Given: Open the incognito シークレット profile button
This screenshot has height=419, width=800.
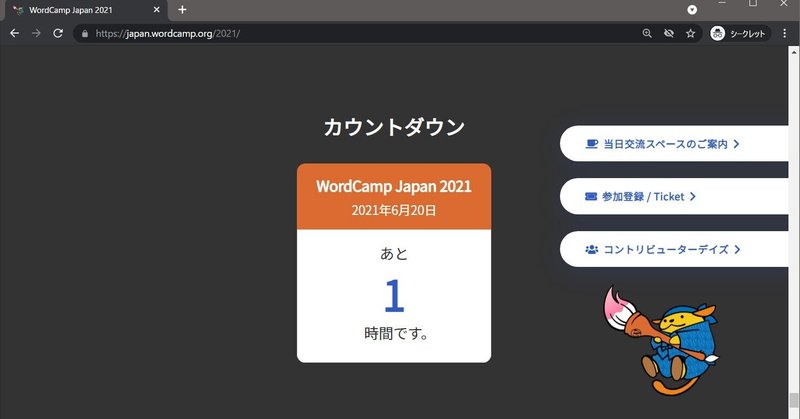Looking at the screenshot, I should (738, 34).
